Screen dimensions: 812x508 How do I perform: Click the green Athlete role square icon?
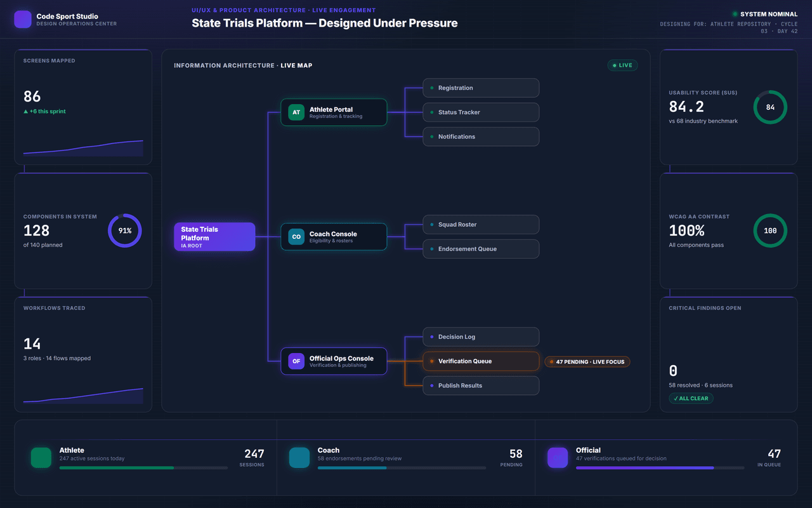pyautogui.click(x=41, y=458)
